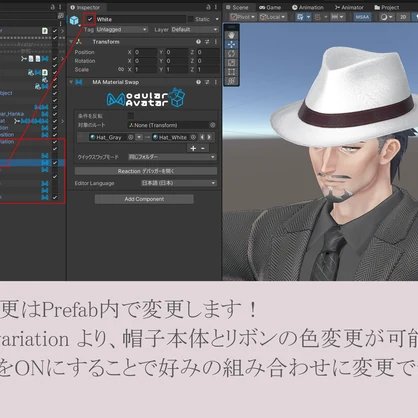The image size is (418, 418).
Task: Select the Hand view tool
Action: coord(231,35)
